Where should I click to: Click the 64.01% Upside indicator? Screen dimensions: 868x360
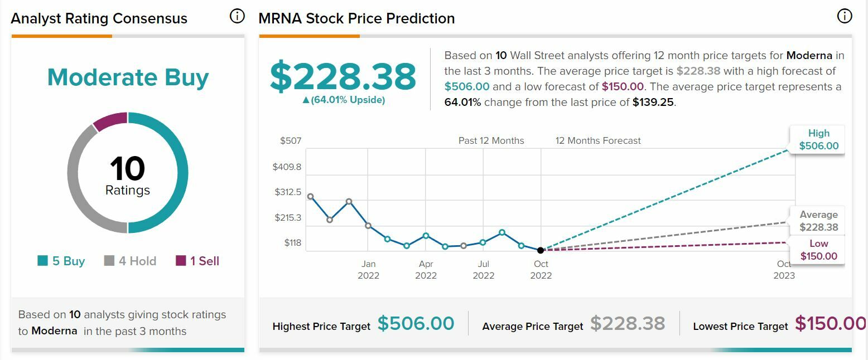click(343, 100)
